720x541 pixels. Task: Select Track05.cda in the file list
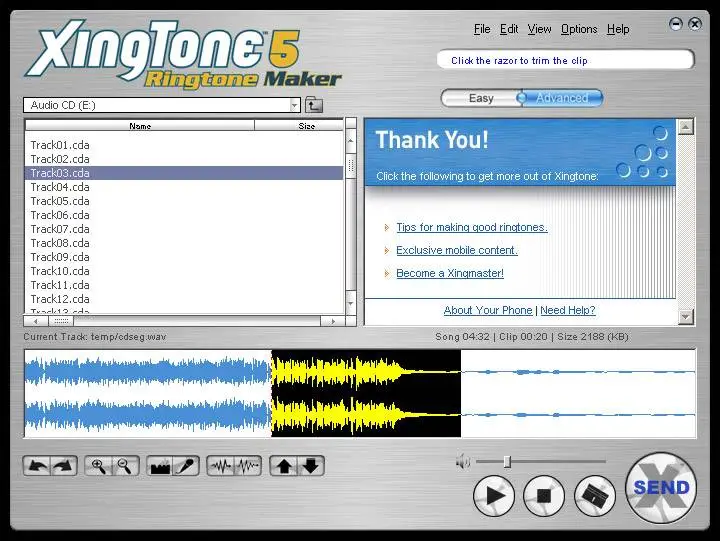click(184, 201)
